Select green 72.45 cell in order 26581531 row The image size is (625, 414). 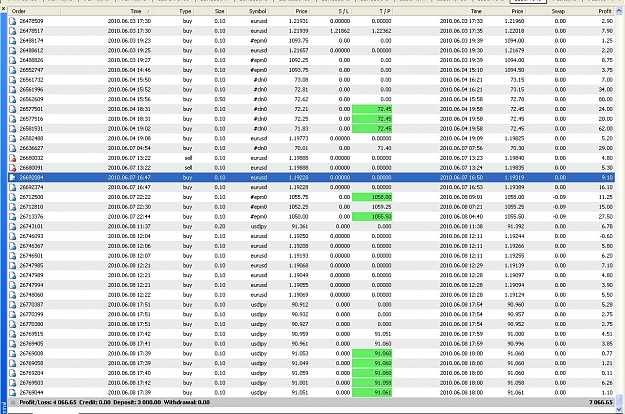click(371, 129)
